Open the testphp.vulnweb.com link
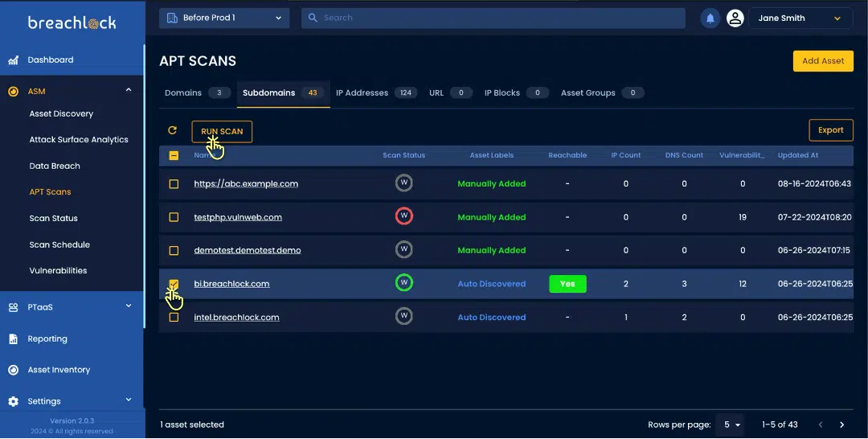Image resolution: width=868 pixels, height=439 pixels. tap(237, 217)
